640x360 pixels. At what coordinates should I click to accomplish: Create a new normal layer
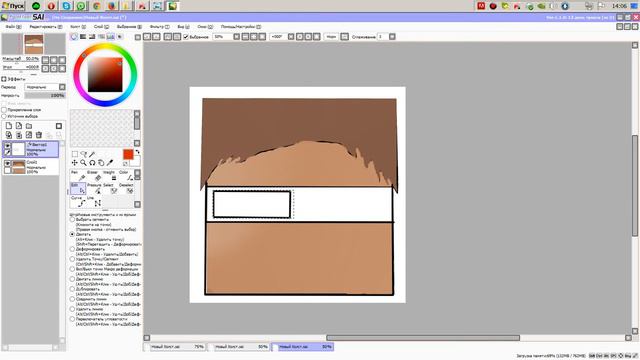pos(9,126)
